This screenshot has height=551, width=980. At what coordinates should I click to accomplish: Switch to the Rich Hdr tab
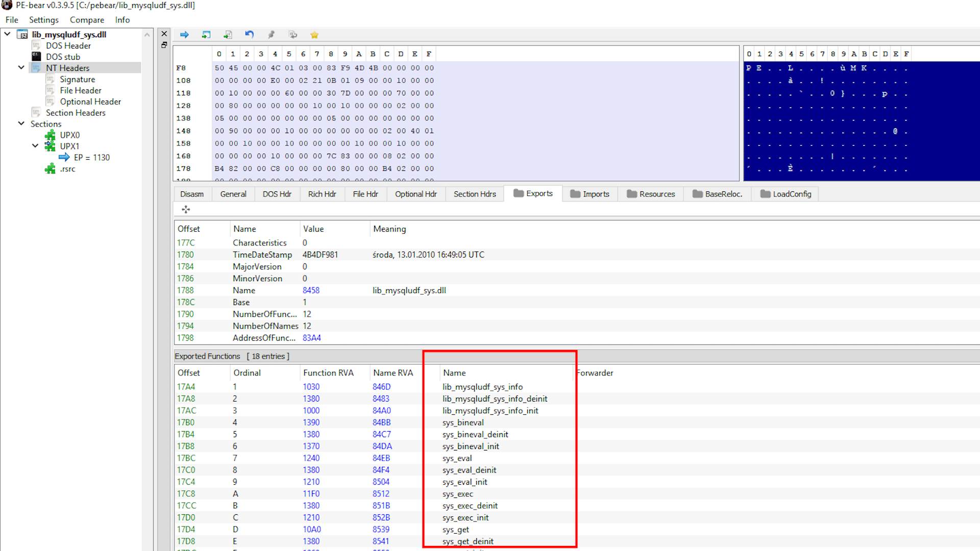tap(322, 194)
